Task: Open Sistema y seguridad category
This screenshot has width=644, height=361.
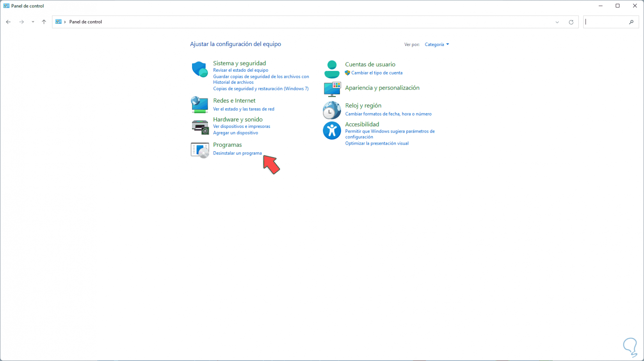Action: click(x=239, y=63)
